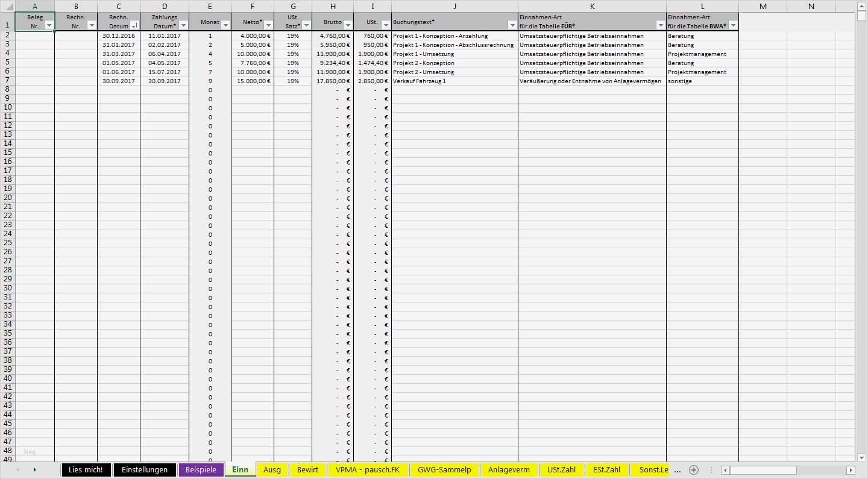868x479 pixels.
Task: Switch to the Lies mich! sheet
Action: pos(86,470)
